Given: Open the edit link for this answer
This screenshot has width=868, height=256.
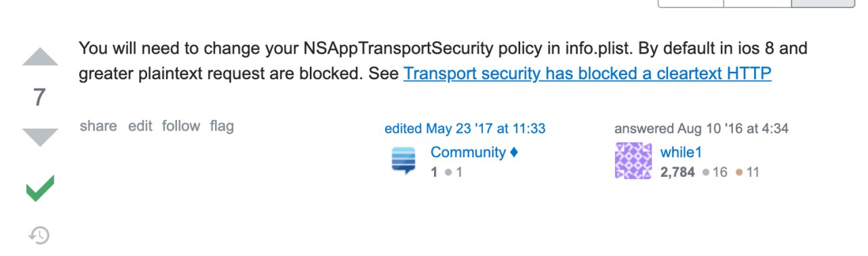Looking at the screenshot, I should click(140, 126).
